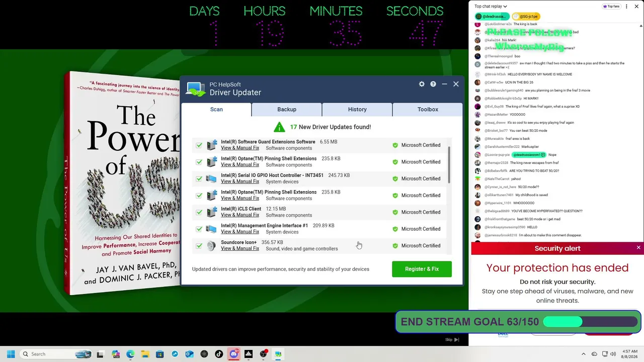Dismiss the Security alert popup
Image resolution: width=644 pixels, height=362 pixels.
(638, 247)
